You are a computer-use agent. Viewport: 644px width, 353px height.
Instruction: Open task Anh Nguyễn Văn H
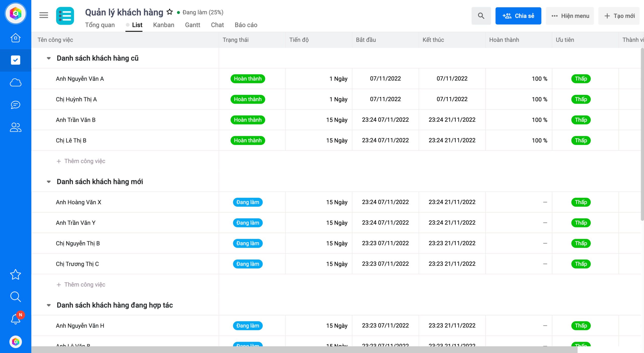click(x=80, y=326)
